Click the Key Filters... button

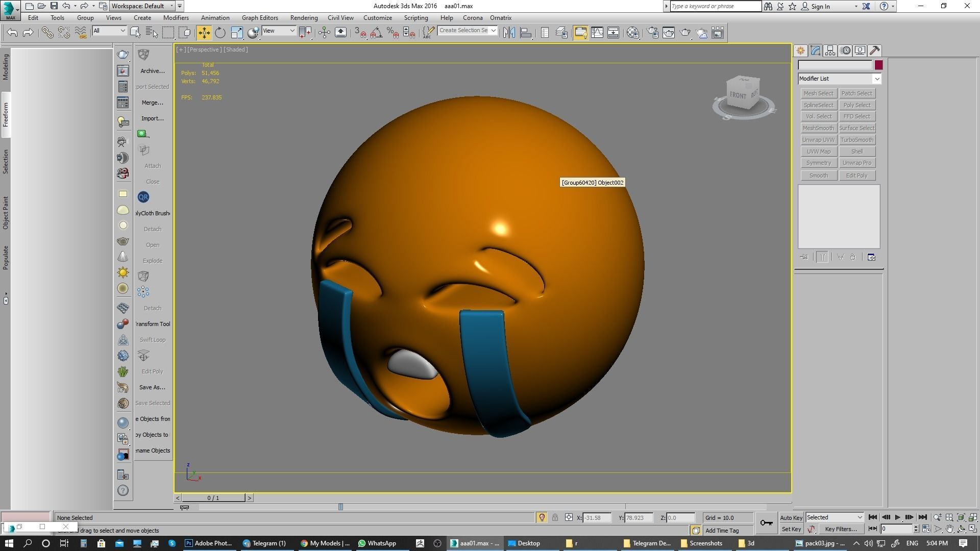[841, 529]
